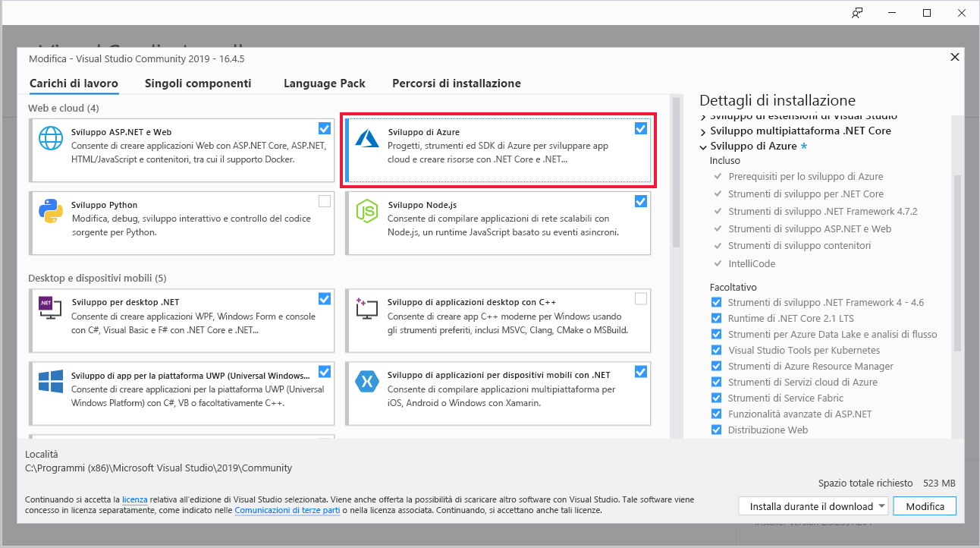980x548 pixels.
Task: Check the Sviluppo Python workload
Action: [325, 201]
